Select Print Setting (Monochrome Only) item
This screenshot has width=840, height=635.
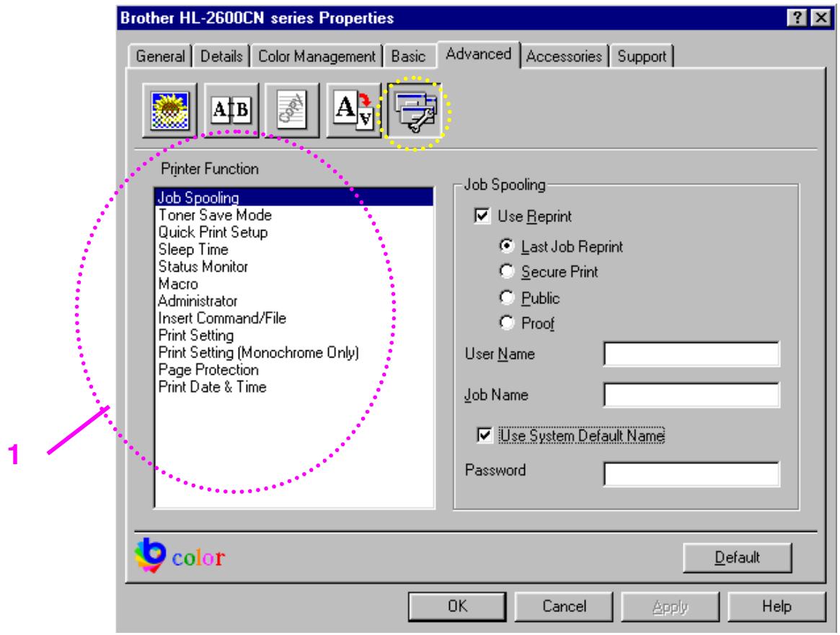coord(293,352)
